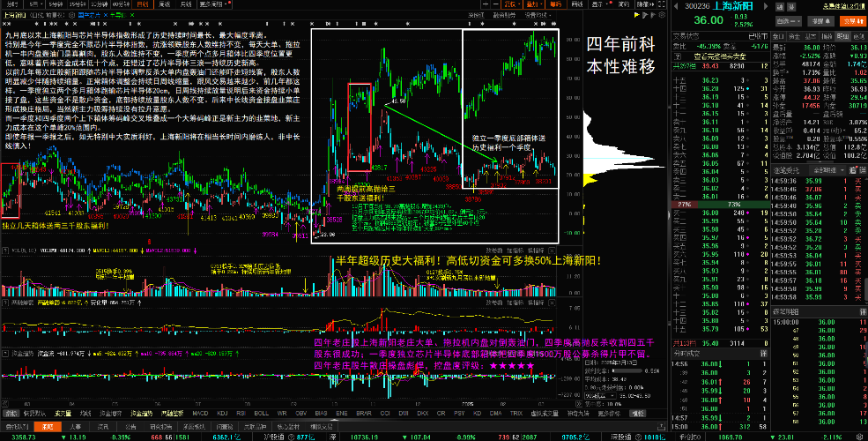Open details icon next to 逐笔明细
Screen dimensions: 868x441
tap(863, 312)
